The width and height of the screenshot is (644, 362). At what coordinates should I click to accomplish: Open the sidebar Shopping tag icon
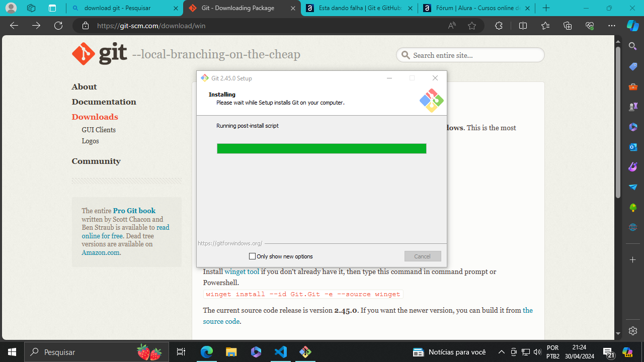[633, 66]
